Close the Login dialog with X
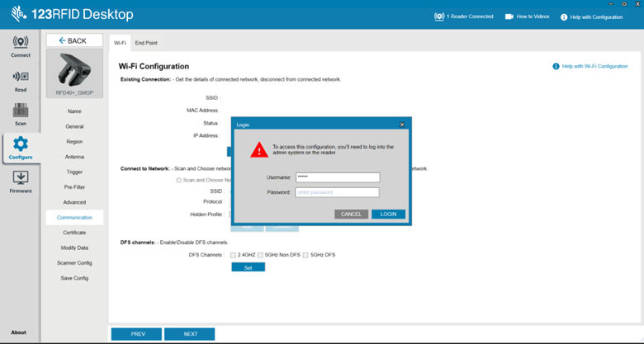This screenshot has height=344, width=644. (x=402, y=125)
